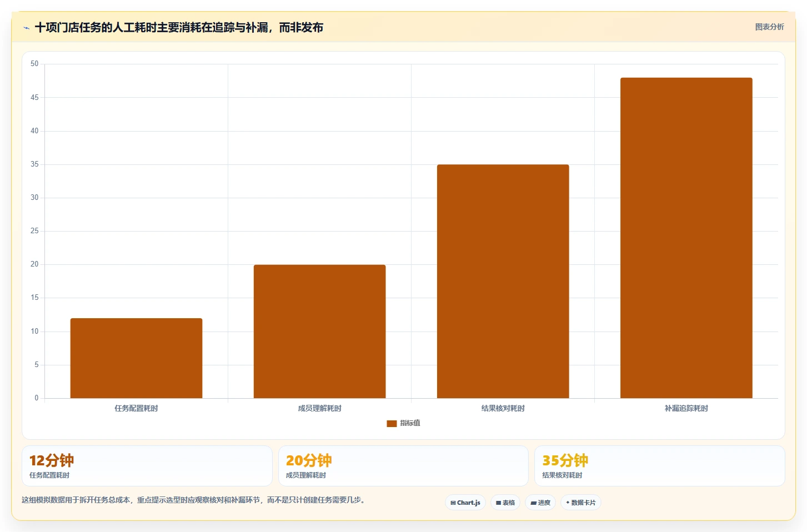Screen dimensions: 807x532
Task: Click the y-axis value 50
Action: pyautogui.click(x=34, y=64)
